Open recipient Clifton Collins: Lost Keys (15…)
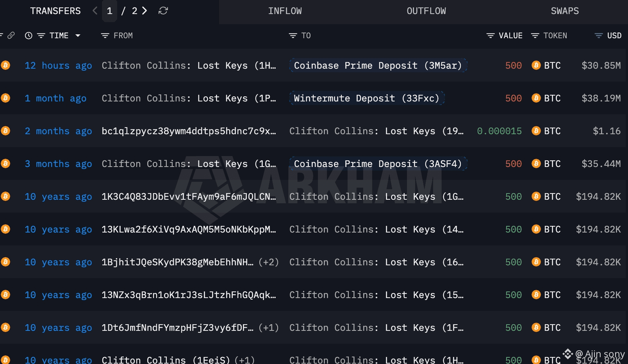Image resolution: width=628 pixels, height=364 pixels. pos(376,295)
